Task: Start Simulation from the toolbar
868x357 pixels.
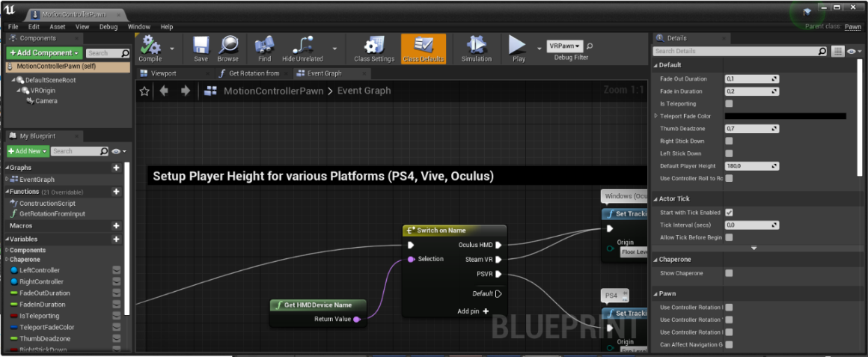Action: coord(476,46)
